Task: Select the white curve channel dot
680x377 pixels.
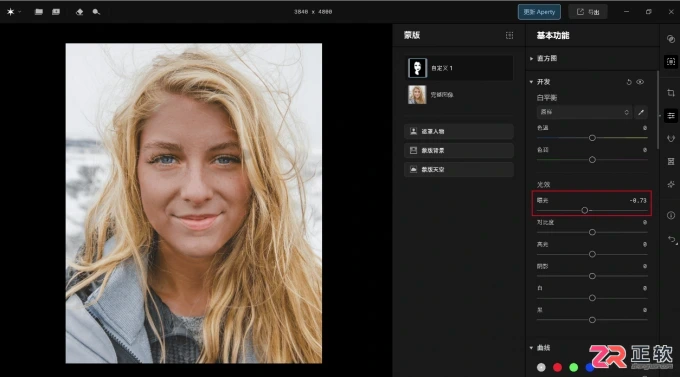Action: click(541, 368)
